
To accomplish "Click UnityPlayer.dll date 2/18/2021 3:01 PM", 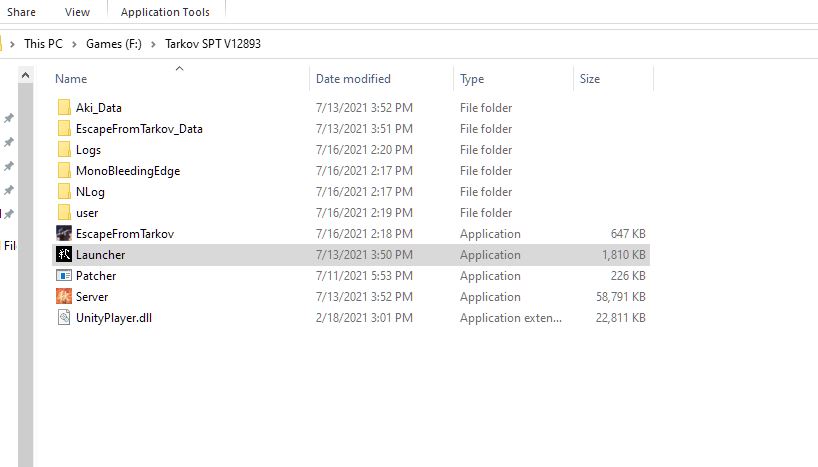I will tap(364, 317).
